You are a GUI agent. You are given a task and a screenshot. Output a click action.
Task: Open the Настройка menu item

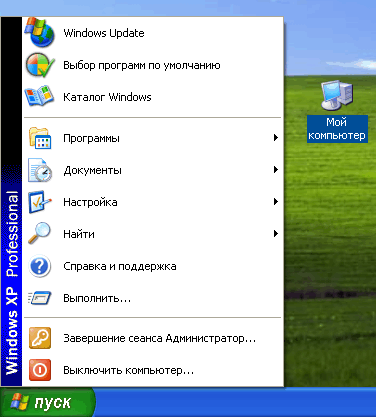click(153, 202)
